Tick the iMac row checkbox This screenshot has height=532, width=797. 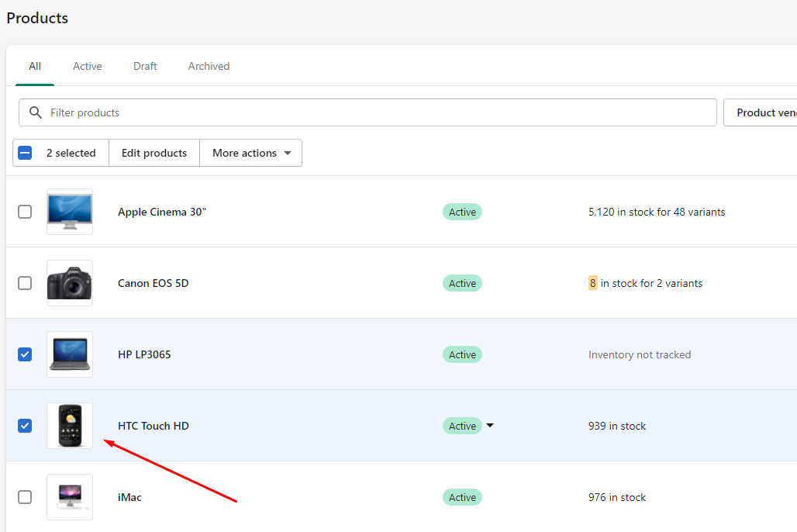pyautogui.click(x=25, y=497)
